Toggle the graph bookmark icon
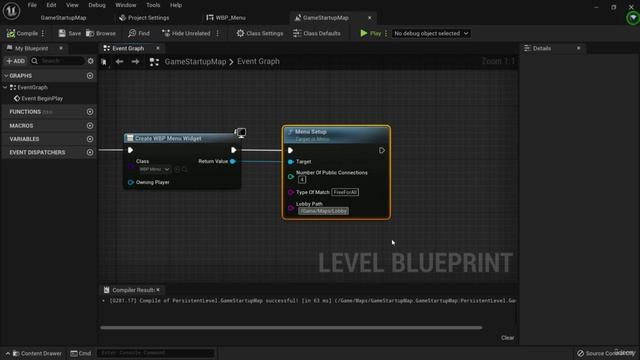The image size is (640, 360). pyautogui.click(x=104, y=62)
